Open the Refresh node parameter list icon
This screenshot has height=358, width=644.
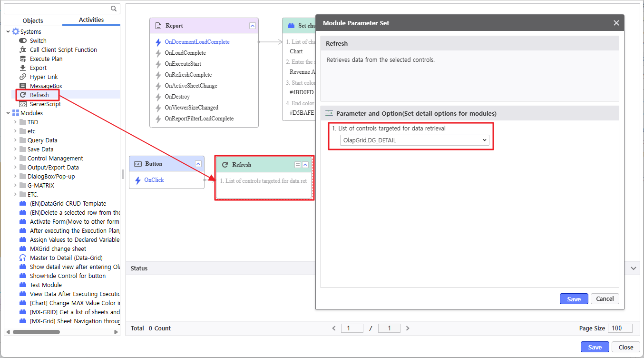pyautogui.click(x=298, y=165)
